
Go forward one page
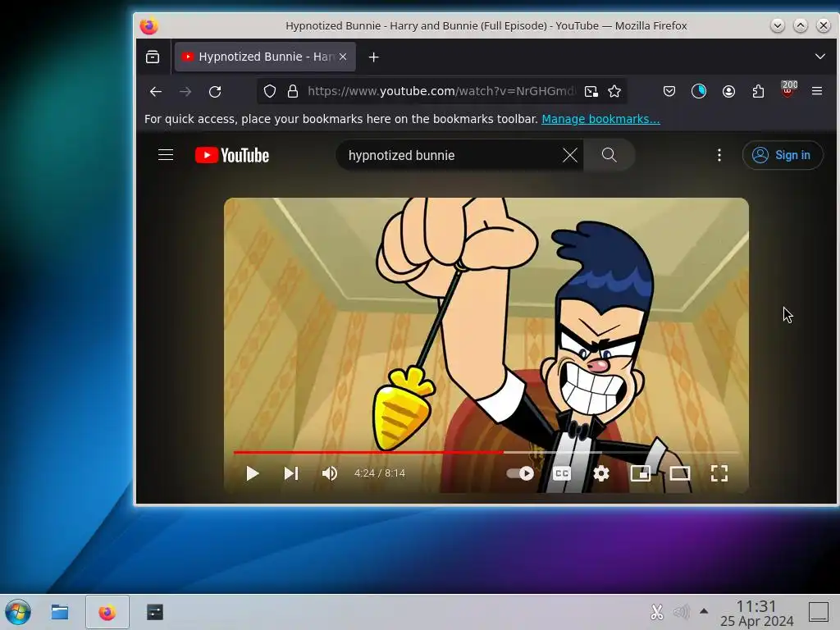[185, 92]
